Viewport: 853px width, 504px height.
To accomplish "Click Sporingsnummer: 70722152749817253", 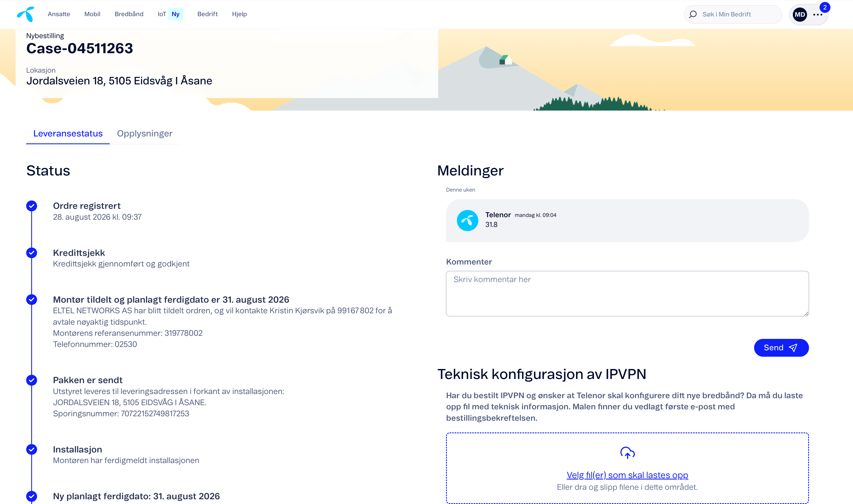I will pos(121,414).
